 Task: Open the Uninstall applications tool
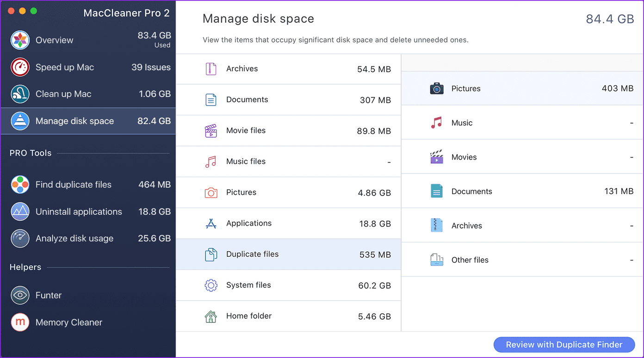(x=88, y=211)
